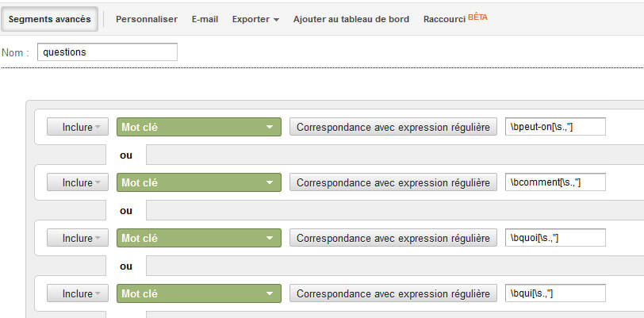Open the Segments avancés panel
This screenshot has width=644, height=318.
click(49, 19)
